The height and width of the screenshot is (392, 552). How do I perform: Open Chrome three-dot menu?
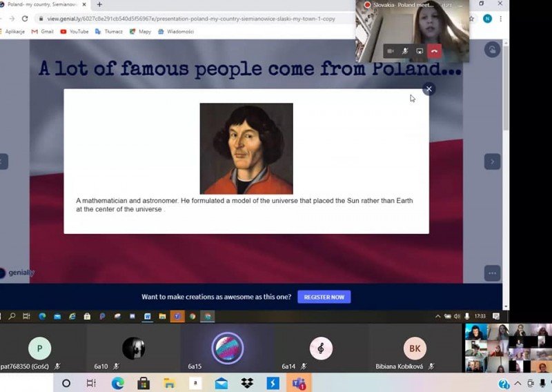(501, 19)
